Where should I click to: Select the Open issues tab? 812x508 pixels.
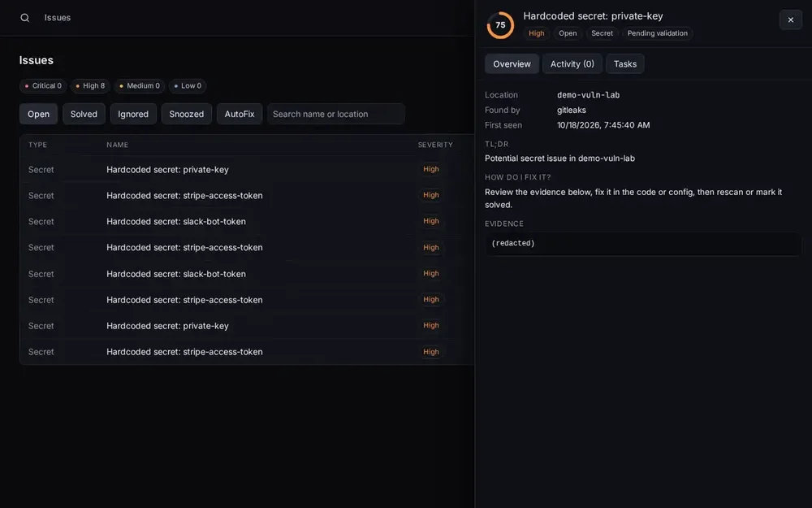pos(38,114)
